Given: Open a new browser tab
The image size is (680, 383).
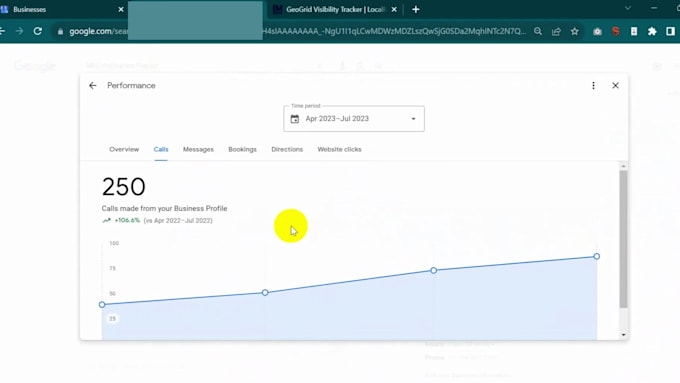Looking at the screenshot, I should (x=415, y=9).
